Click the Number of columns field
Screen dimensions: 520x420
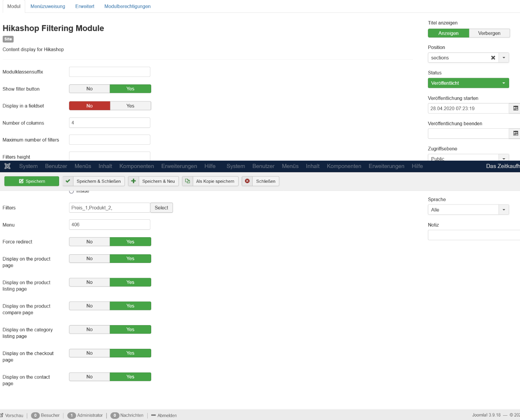(x=110, y=123)
